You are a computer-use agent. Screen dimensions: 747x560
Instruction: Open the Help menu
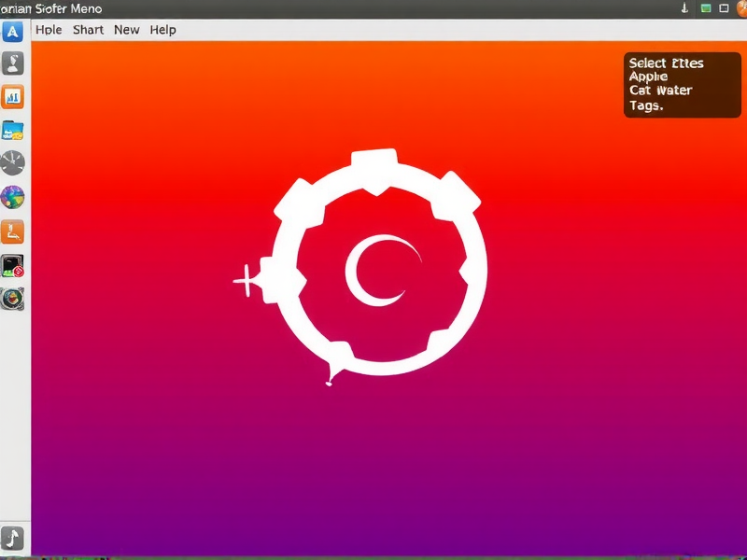pos(162,29)
